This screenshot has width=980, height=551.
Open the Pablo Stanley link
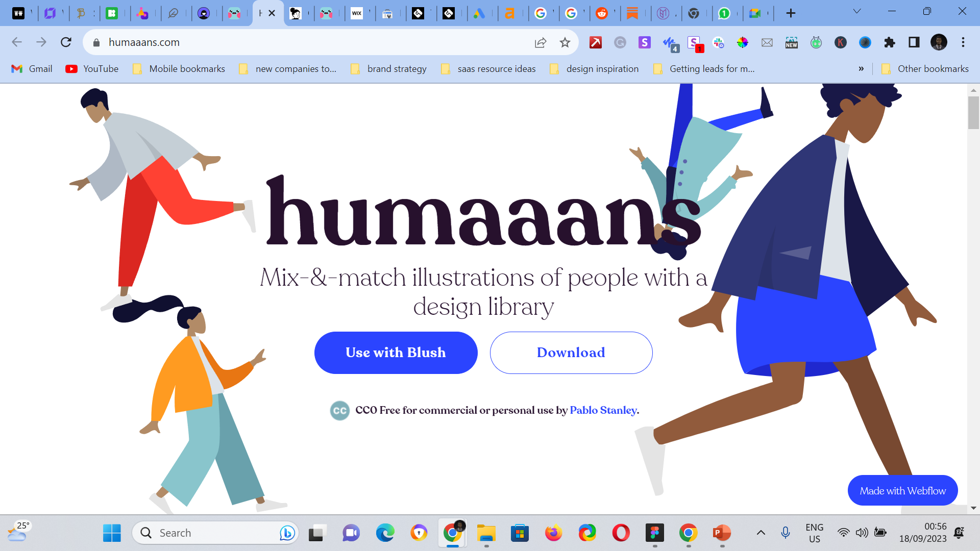tap(603, 410)
